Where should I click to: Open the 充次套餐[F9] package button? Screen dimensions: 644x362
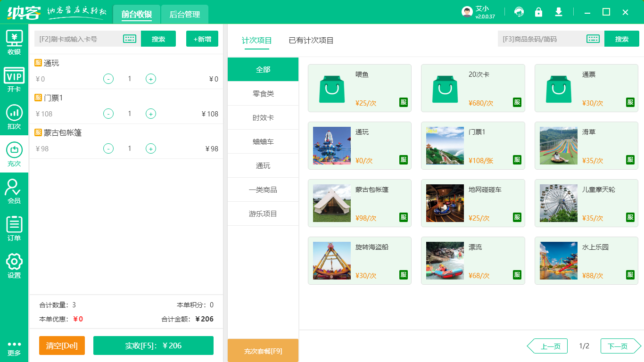(263, 350)
